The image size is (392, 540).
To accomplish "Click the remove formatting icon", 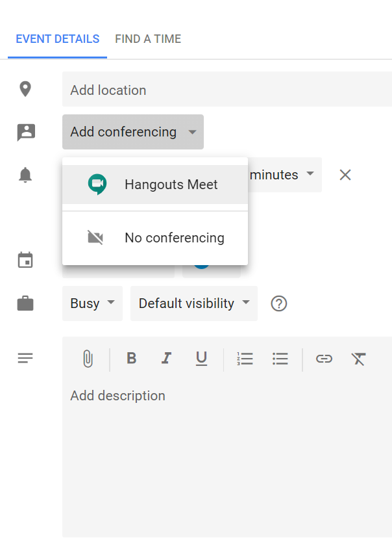I will pyautogui.click(x=359, y=359).
